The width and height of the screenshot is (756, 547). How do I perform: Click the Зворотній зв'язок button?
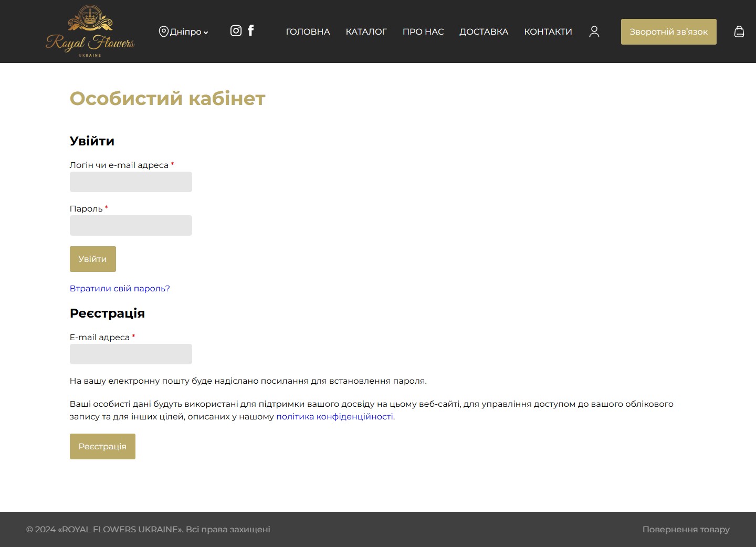pyautogui.click(x=669, y=31)
